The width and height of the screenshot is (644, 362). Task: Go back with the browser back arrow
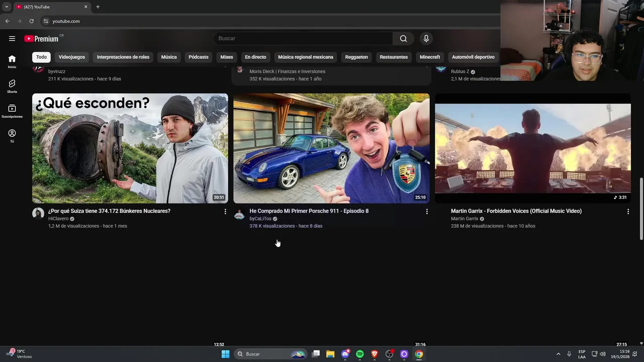pos(7,21)
